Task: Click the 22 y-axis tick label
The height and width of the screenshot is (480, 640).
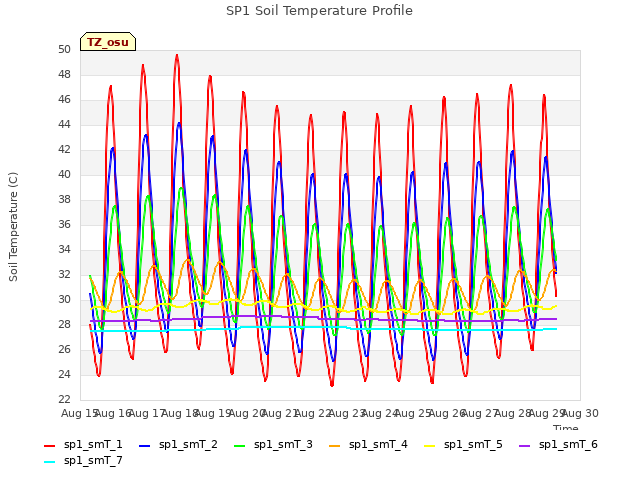Action: pos(64,399)
